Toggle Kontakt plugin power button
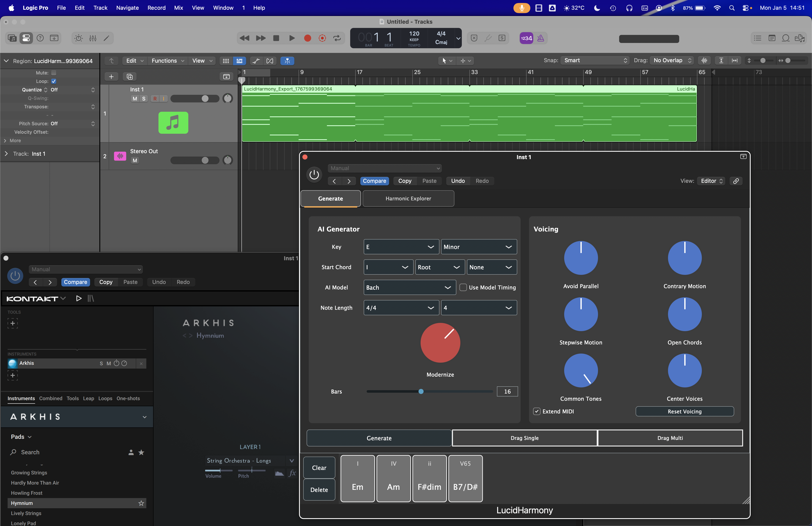This screenshot has width=812, height=526. click(15, 275)
